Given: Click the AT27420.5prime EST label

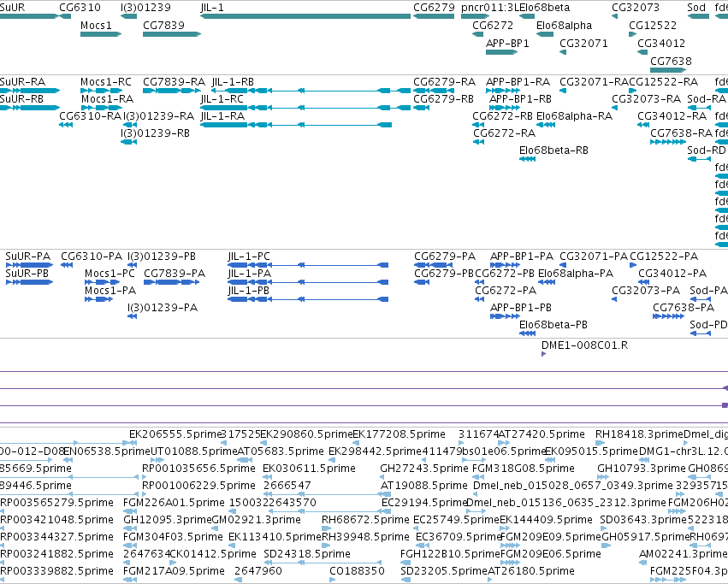Looking at the screenshot, I should [x=542, y=434].
